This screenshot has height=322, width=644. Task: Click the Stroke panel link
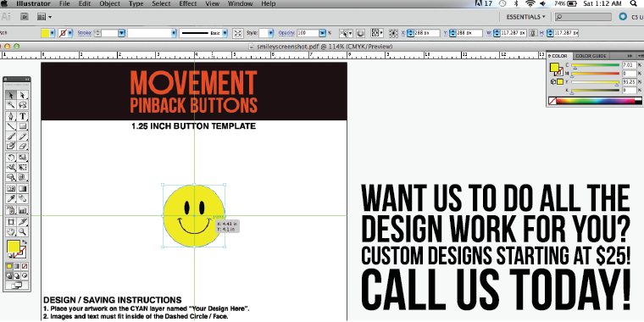tap(84, 33)
